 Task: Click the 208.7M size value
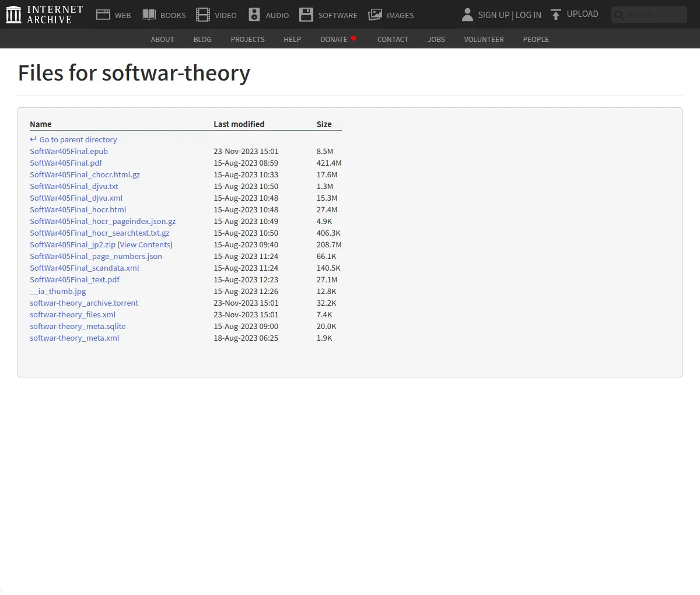329,244
